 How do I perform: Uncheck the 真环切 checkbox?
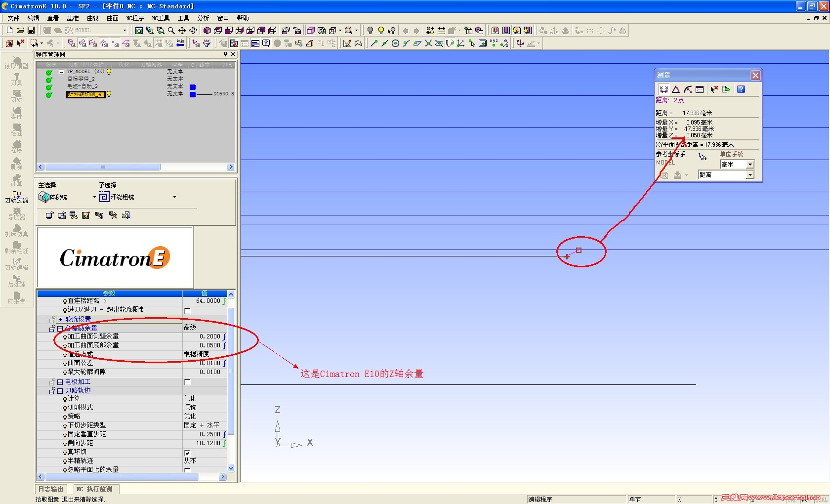pyautogui.click(x=187, y=453)
